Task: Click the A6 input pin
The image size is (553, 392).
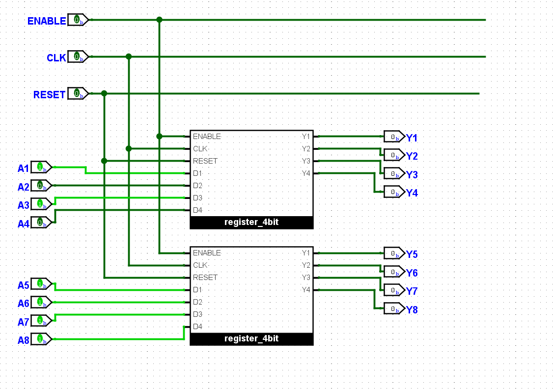Action: coord(40,302)
